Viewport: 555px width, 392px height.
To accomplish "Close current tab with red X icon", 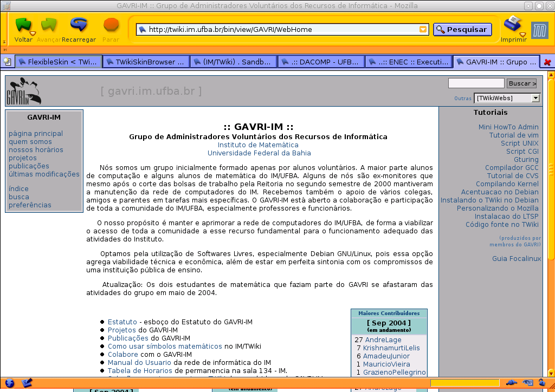I will (547, 62).
